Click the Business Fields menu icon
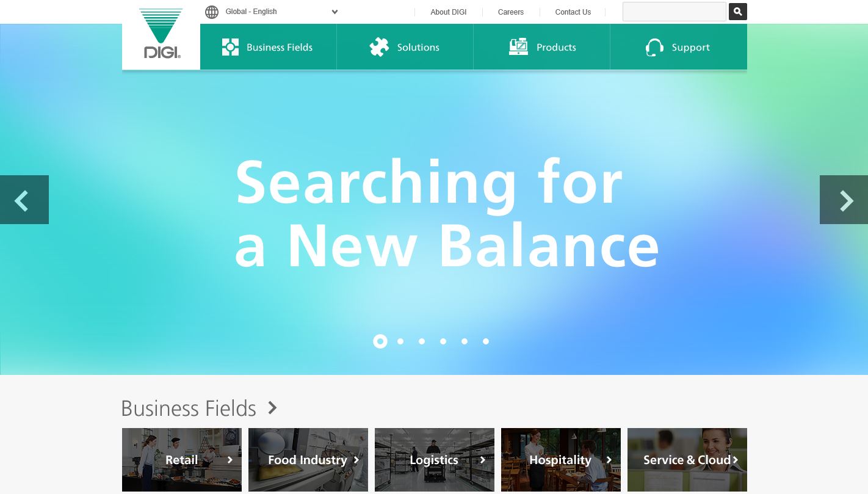 click(x=230, y=47)
